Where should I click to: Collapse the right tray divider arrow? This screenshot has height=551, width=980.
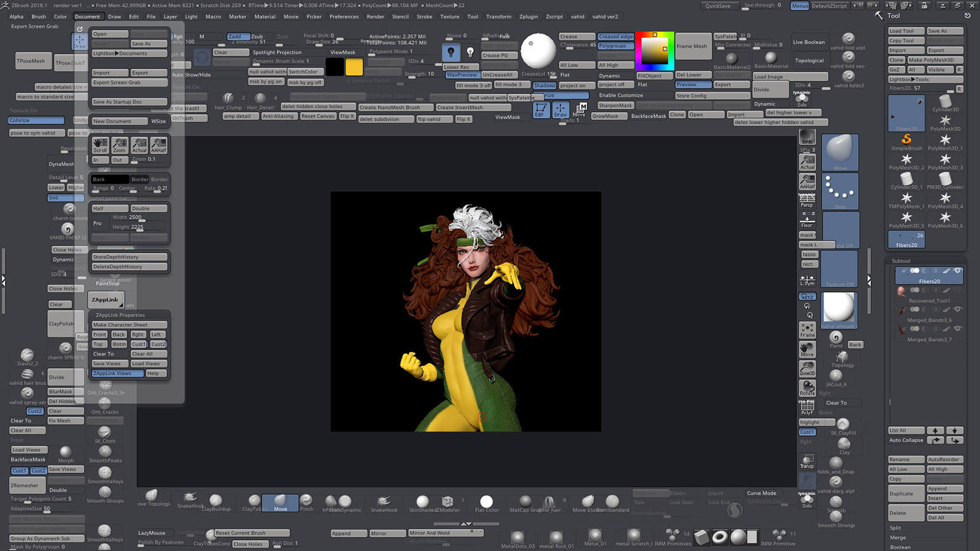[x=869, y=280]
